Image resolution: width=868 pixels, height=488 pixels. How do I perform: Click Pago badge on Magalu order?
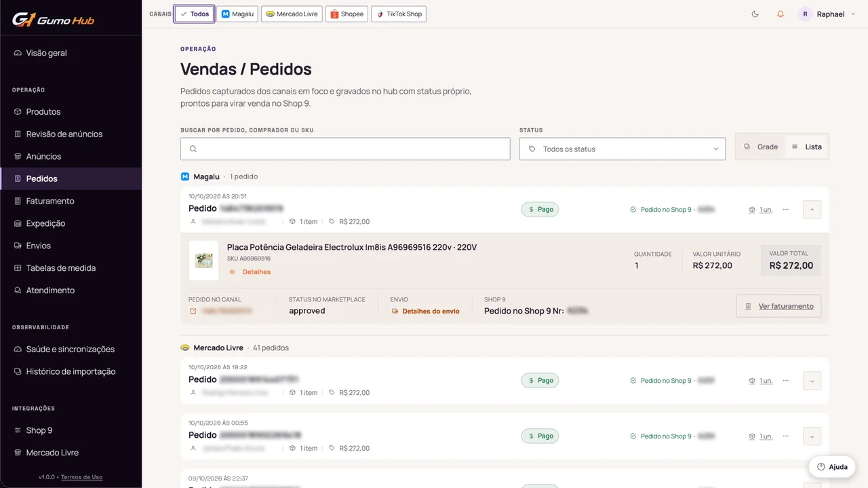tap(540, 210)
